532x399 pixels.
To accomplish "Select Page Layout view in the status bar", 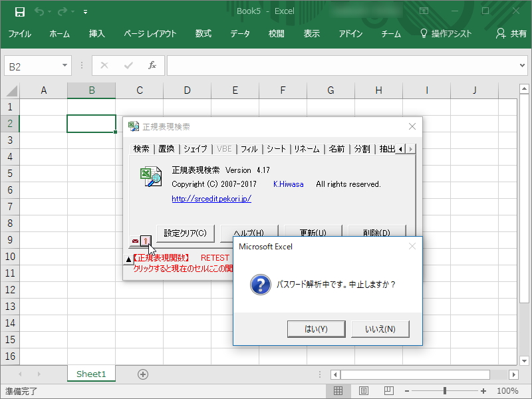I will point(362,391).
